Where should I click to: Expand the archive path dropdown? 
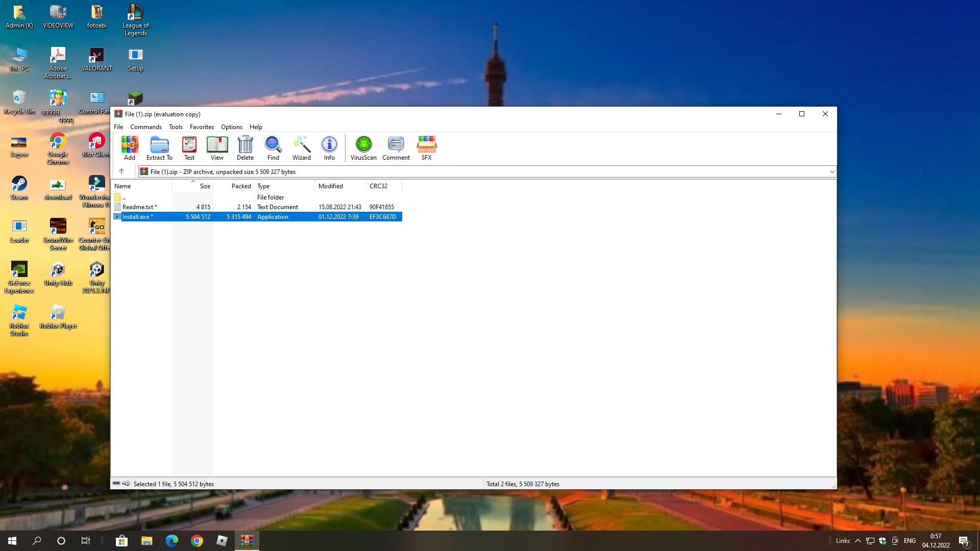point(832,172)
